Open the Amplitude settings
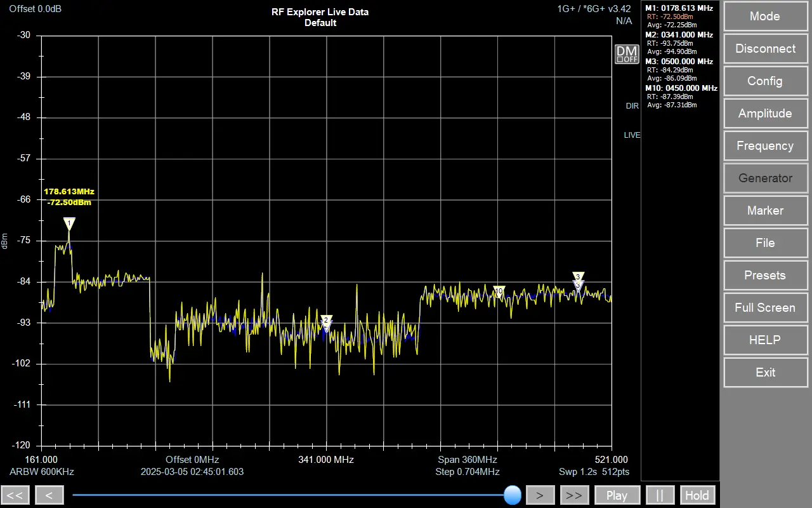The width and height of the screenshot is (812, 508). [764, 114]
